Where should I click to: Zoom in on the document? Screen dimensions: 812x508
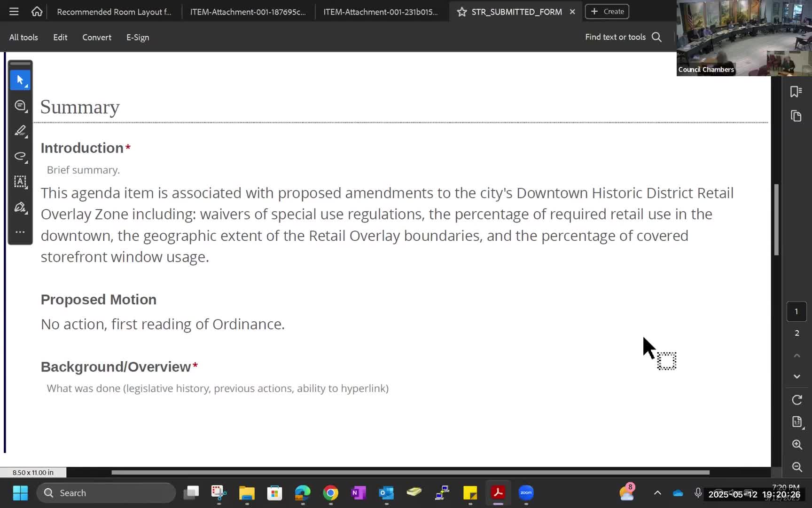pos(796,444)
